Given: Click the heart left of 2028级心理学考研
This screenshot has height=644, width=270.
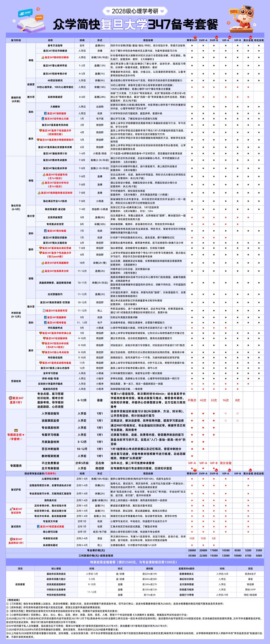Looking at the screenshot, I should click(108, 11).
